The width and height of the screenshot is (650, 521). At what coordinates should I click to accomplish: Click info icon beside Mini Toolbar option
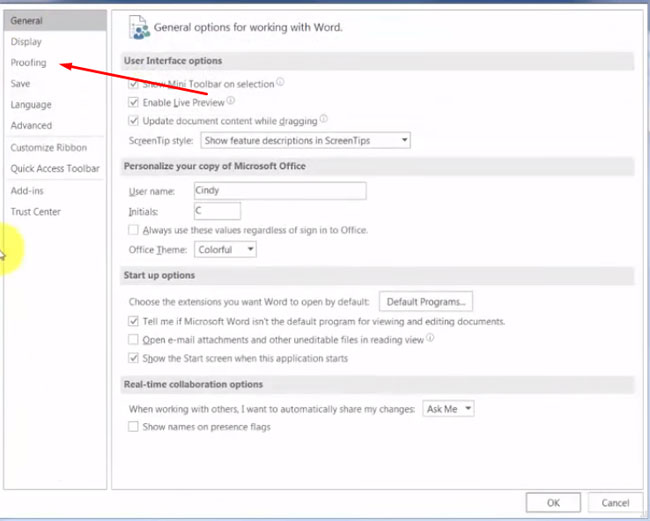point(280,82)
